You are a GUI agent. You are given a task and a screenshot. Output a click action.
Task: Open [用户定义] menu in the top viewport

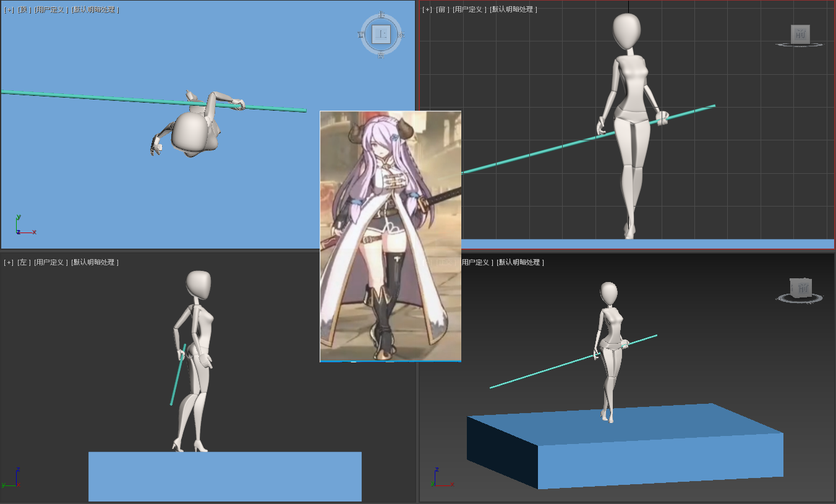coord(51,10)
